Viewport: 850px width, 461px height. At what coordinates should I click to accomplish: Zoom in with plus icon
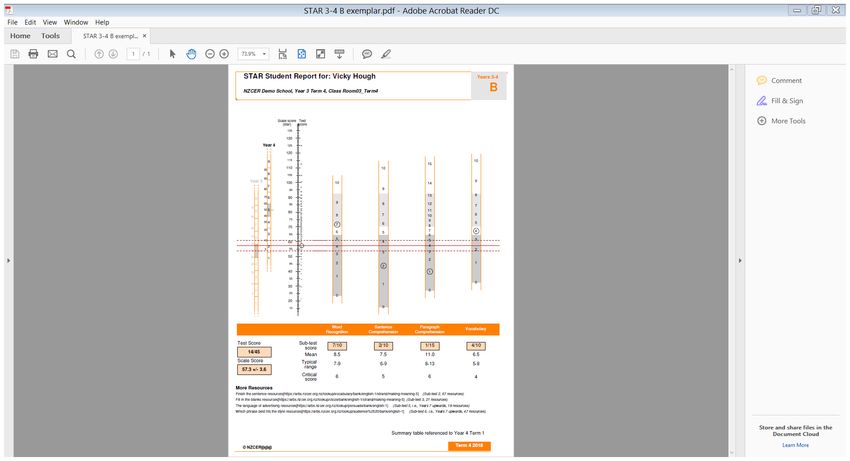click(224, 54)
